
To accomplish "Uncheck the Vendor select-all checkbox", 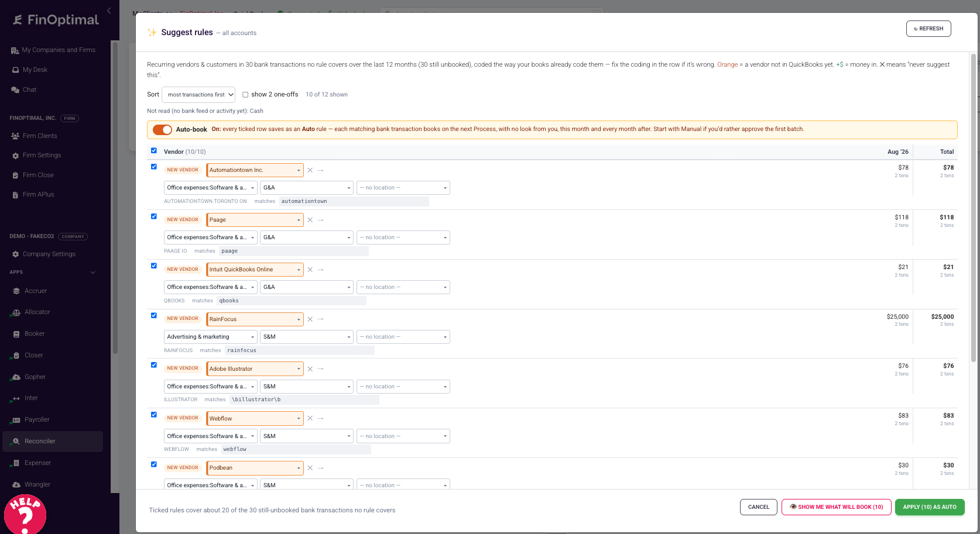I will click(154, 151).
